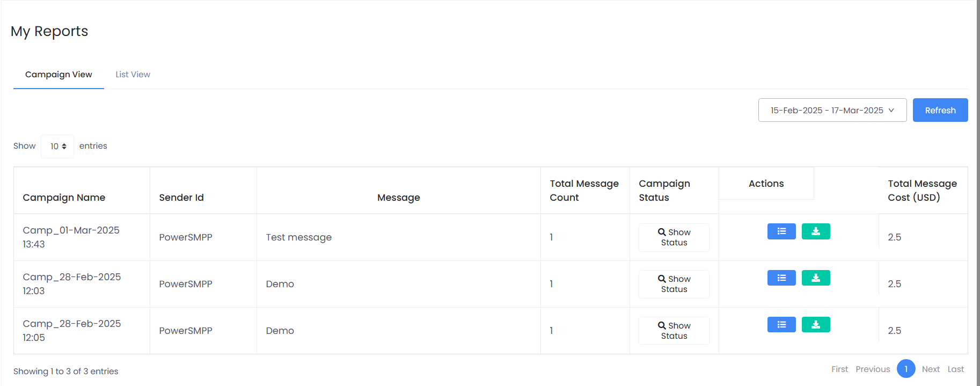Jump to the Last page link
Viewport: 980px width, 386px height.
click(955, 369)
